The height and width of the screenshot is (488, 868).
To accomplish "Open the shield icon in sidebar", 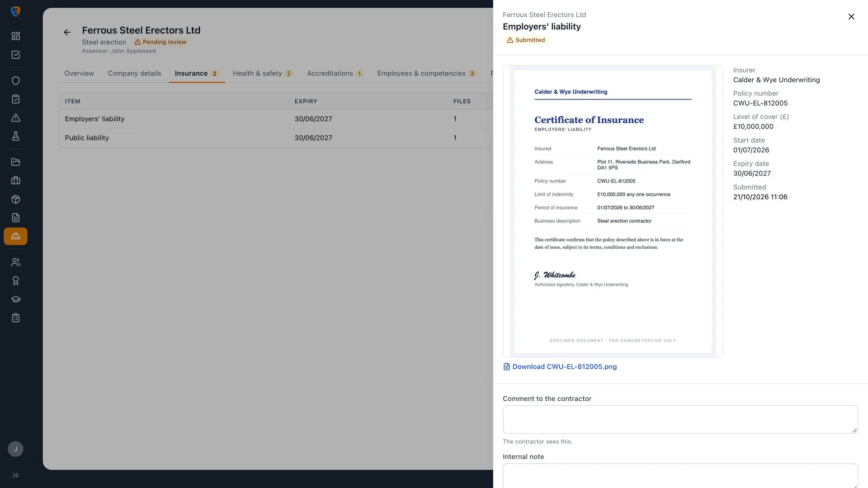I will (x=15, y=80).
